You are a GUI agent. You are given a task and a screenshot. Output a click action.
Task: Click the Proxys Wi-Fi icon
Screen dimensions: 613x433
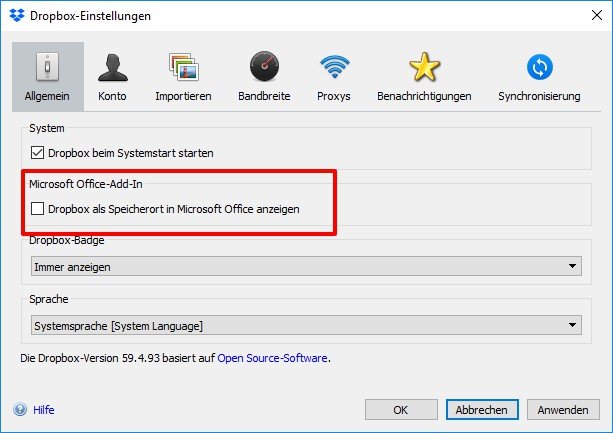coord(334,67)
